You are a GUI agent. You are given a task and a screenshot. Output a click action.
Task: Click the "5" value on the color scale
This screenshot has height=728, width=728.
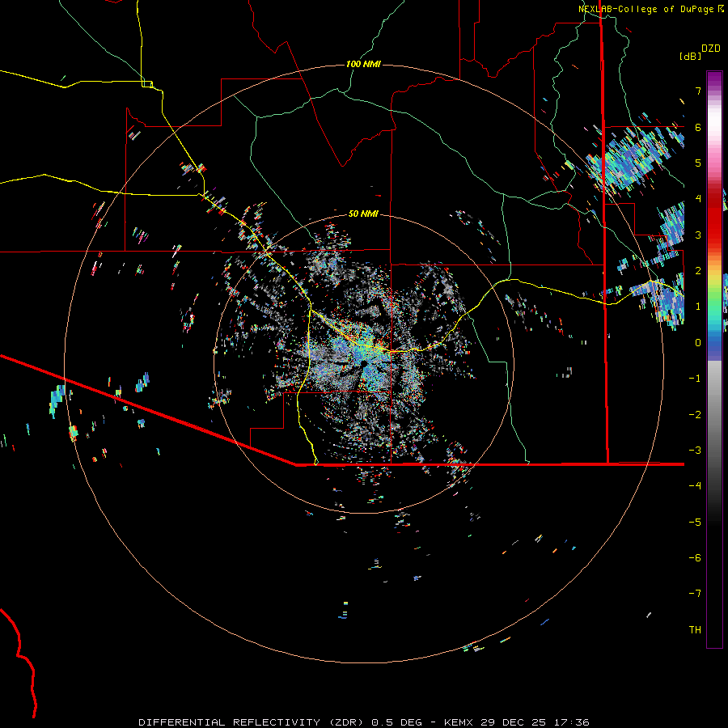tap(698, 163)
